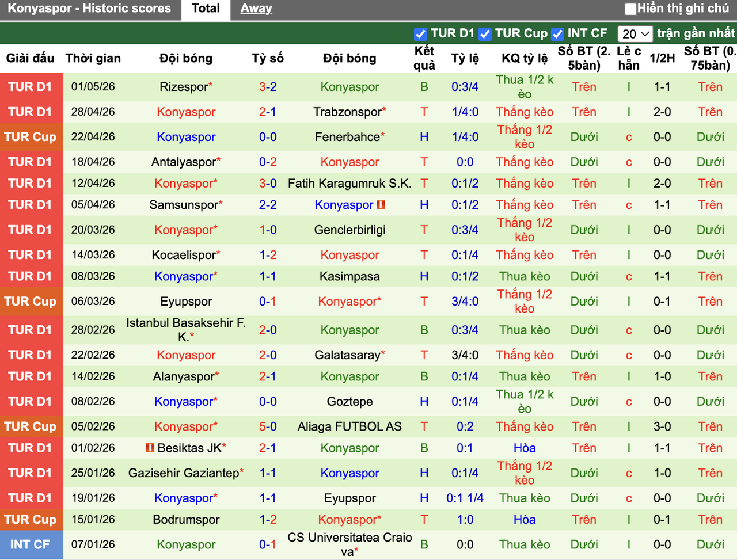The height and width of the screenshot is (560, 737).
Task: Select Goztepe team name
Action: tap(349, 402)
